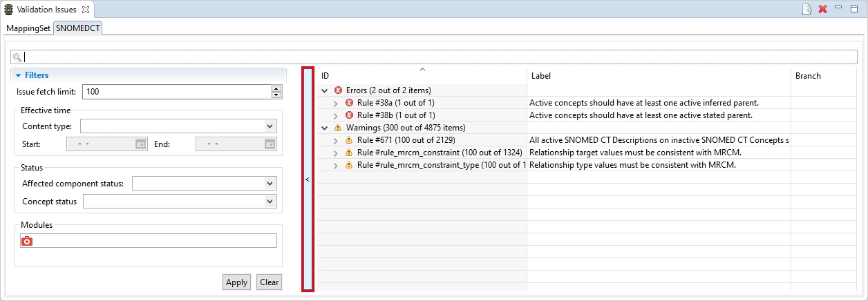Close the Validation Issues view tab

85,10
